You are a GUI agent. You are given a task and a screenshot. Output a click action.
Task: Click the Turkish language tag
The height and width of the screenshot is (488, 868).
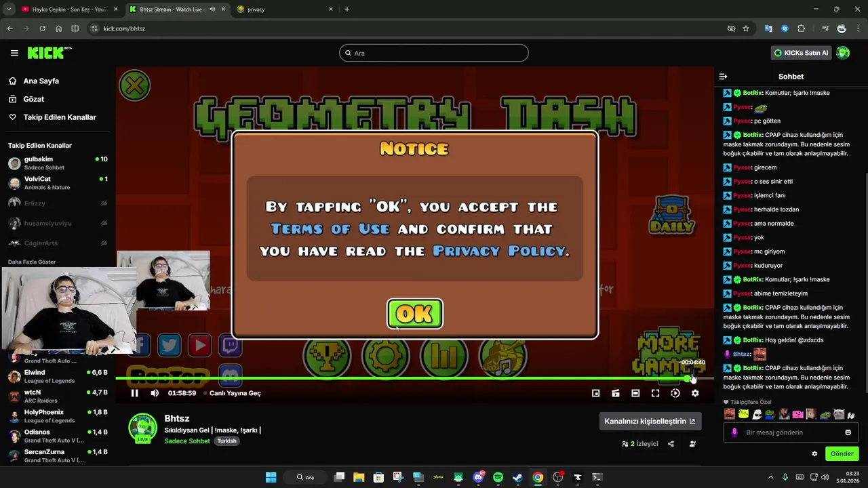(x=226, y=441)
